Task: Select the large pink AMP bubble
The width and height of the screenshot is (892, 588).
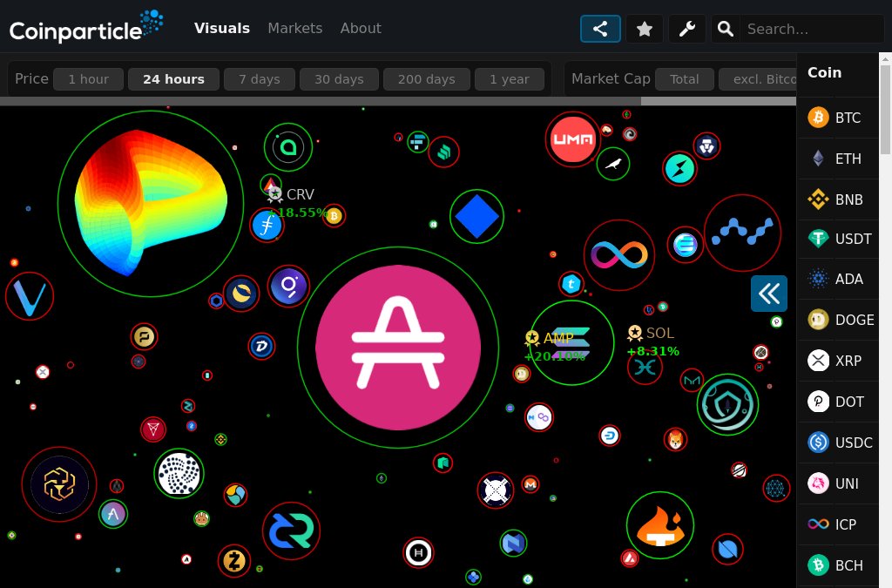Action: pyautogui.click(x=398, y=348)
